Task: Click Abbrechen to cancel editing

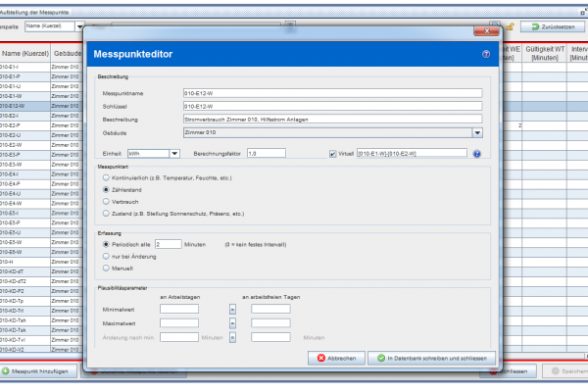Action: (335, 359)
